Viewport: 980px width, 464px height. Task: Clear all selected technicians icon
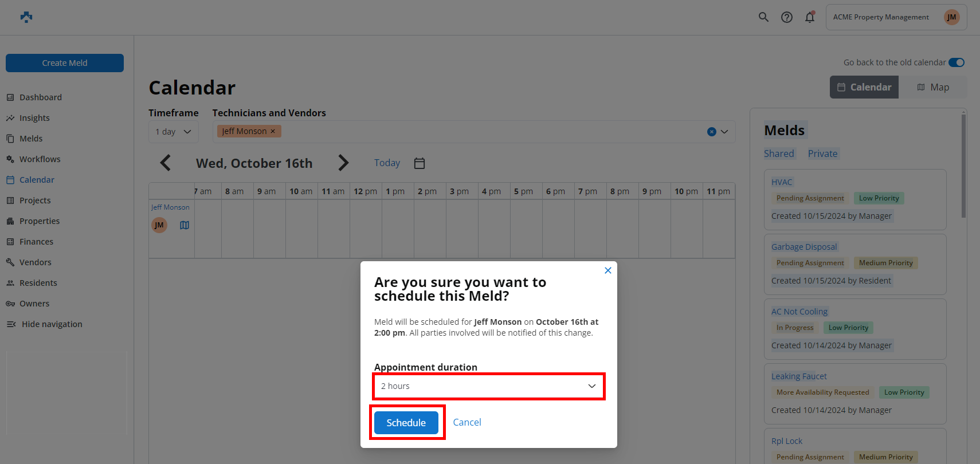712,132
